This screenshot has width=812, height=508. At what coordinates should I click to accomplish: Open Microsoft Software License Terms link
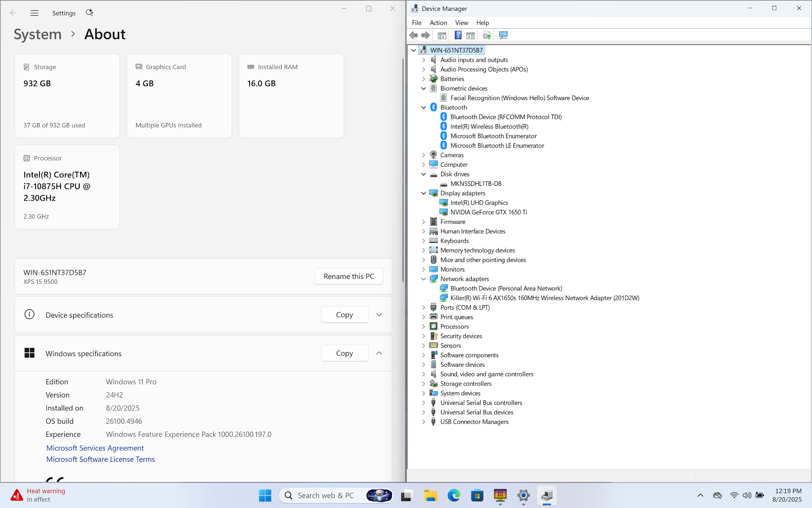pyautogui.click(x=100, y=459)
